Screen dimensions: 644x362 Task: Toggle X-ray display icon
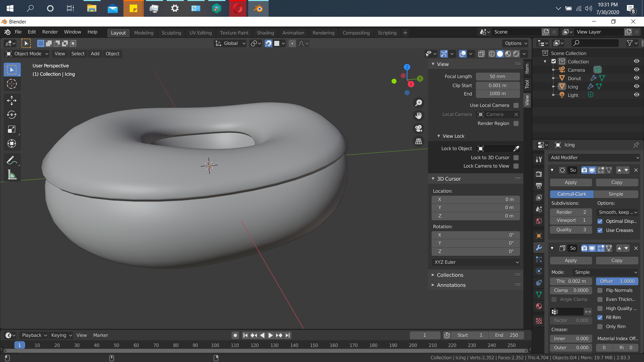(x=481, y=54)
